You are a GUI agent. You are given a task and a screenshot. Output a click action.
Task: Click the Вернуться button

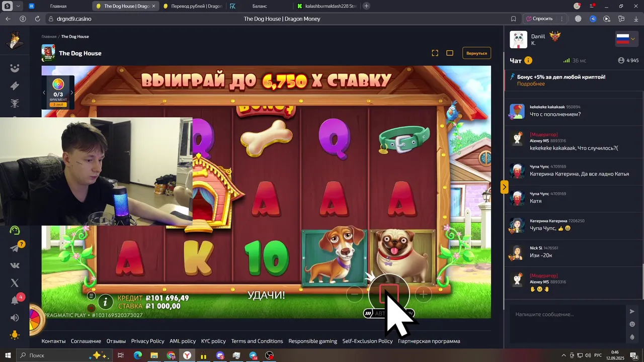click(x=476, y=53)
